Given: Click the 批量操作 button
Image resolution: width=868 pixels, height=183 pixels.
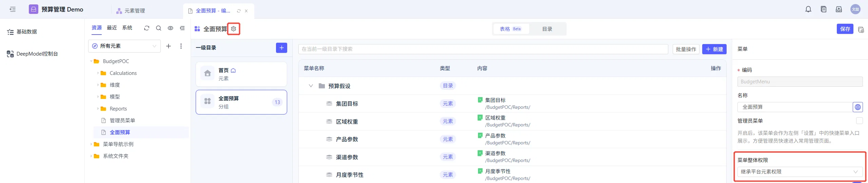Looking at the screenshot, I should (x=686, y=49).
